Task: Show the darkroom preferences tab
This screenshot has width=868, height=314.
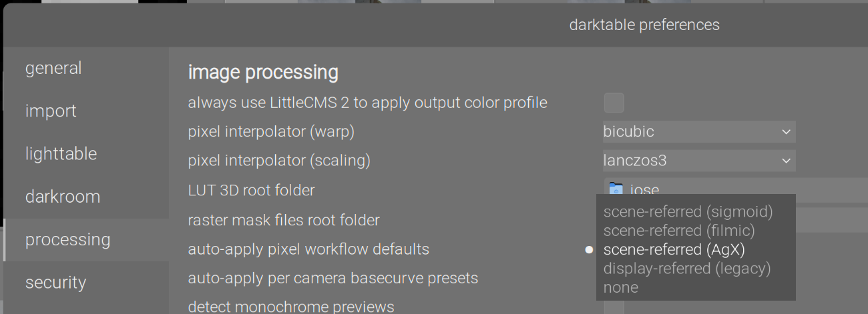Action: tap(62, 197)
